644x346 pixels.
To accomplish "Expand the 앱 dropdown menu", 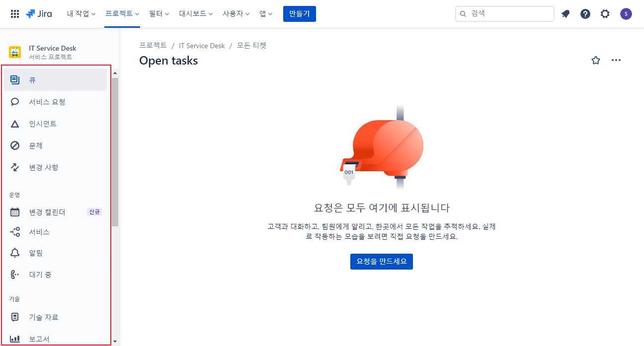I will [x=266, y=14].
